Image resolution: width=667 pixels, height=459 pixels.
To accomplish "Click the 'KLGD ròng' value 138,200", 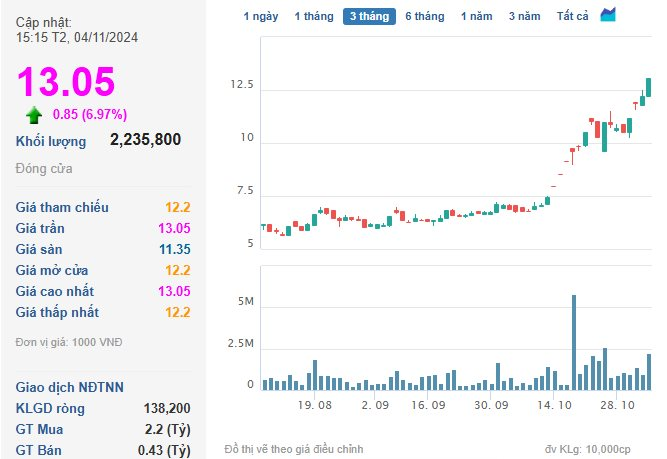I will pos(167,408).
